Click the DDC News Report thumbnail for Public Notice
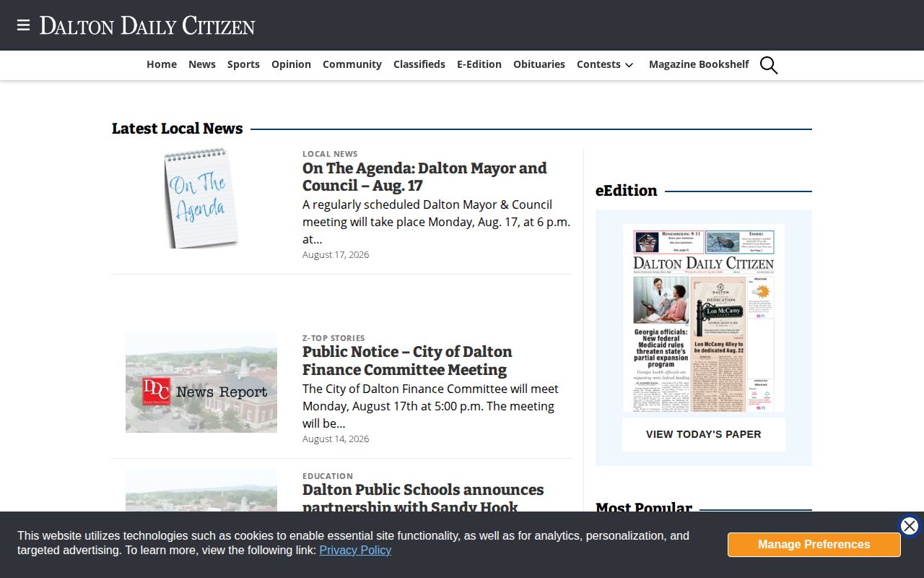924x578 pixels. click(x=201, y=382)
